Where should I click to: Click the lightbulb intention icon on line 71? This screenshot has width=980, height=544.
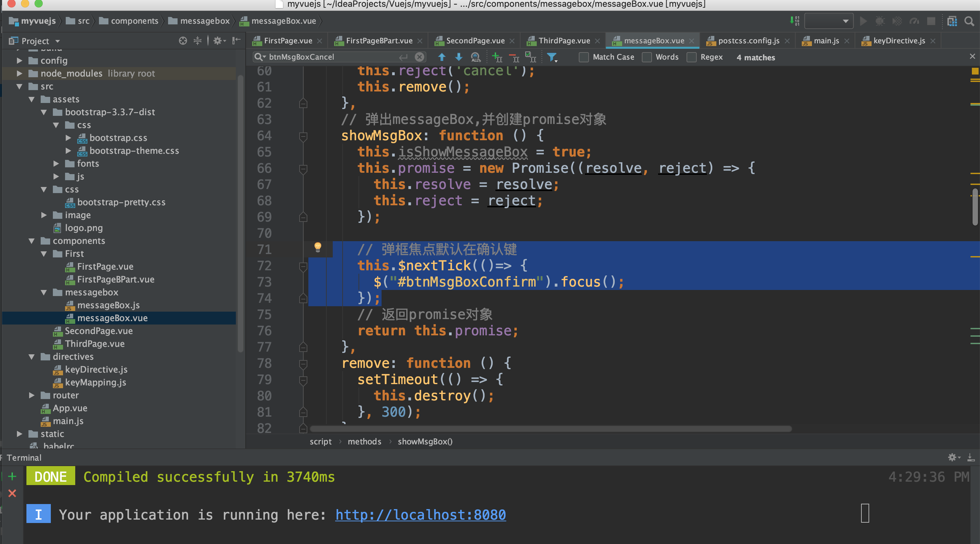coord(318,247)
